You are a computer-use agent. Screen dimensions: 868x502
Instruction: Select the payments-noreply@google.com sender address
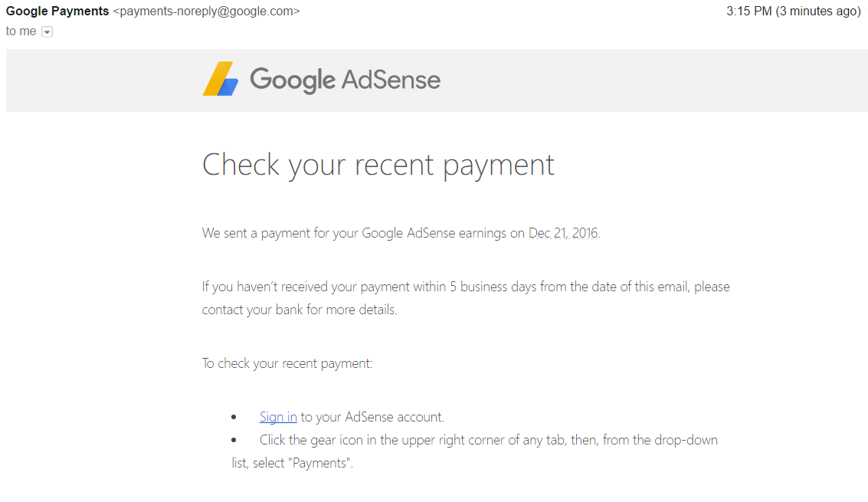(206, 11)
